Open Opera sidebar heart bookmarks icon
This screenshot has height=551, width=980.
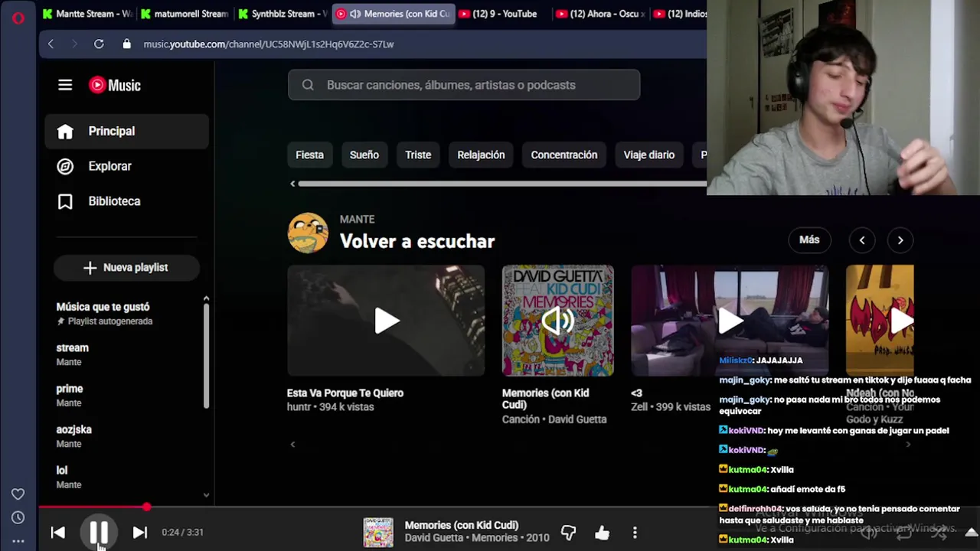click(x=18, y=494)
